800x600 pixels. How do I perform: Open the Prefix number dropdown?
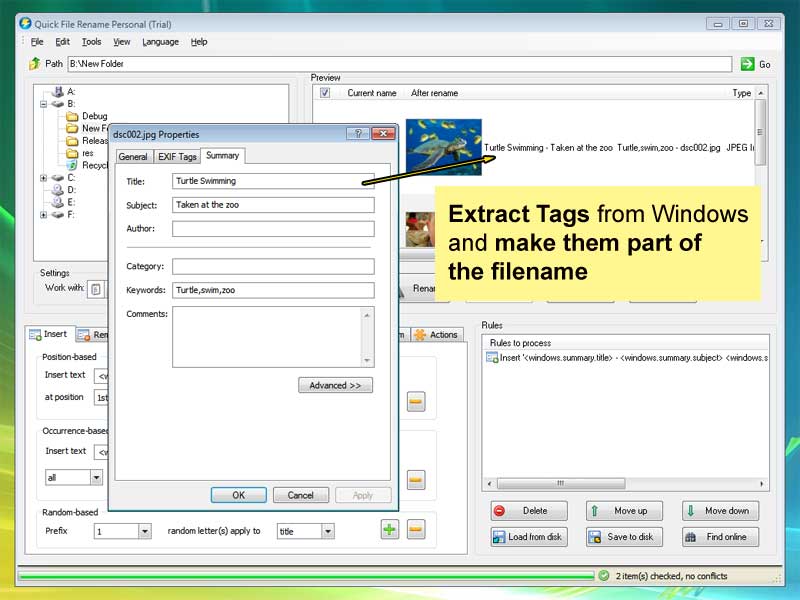click(144, 531)
